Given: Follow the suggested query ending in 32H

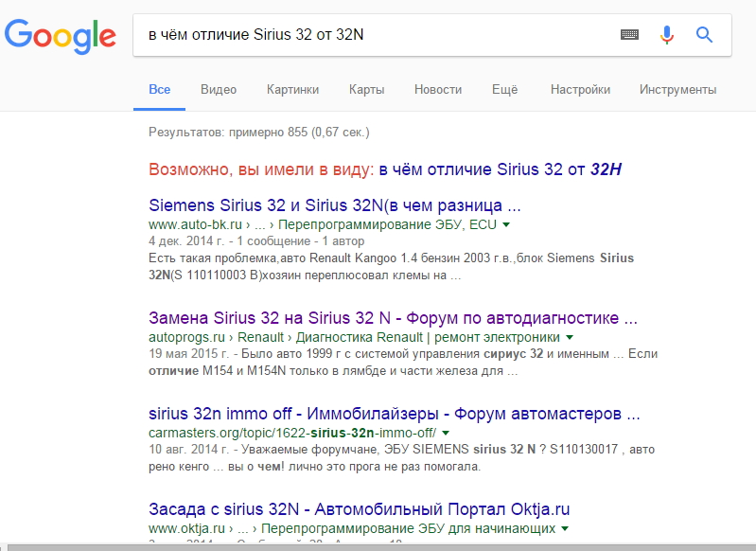Looking at the screenshot, I should click(500, 169).
